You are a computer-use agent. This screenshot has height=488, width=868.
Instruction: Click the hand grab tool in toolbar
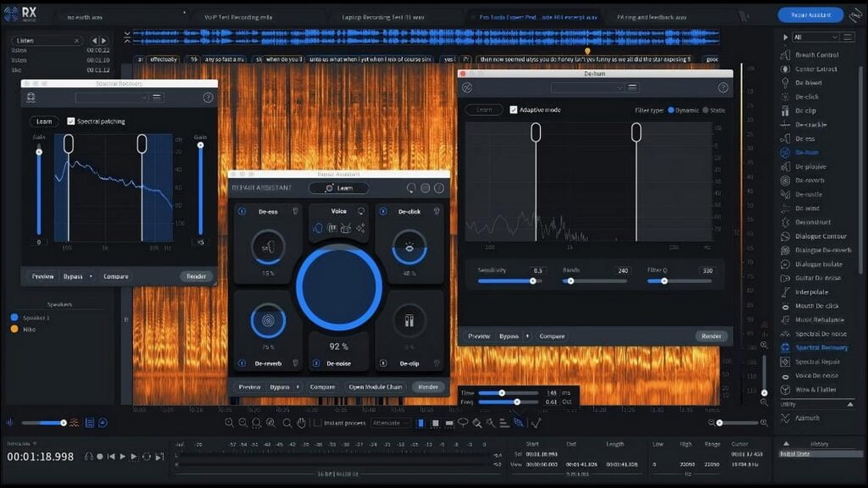point(301,423)
